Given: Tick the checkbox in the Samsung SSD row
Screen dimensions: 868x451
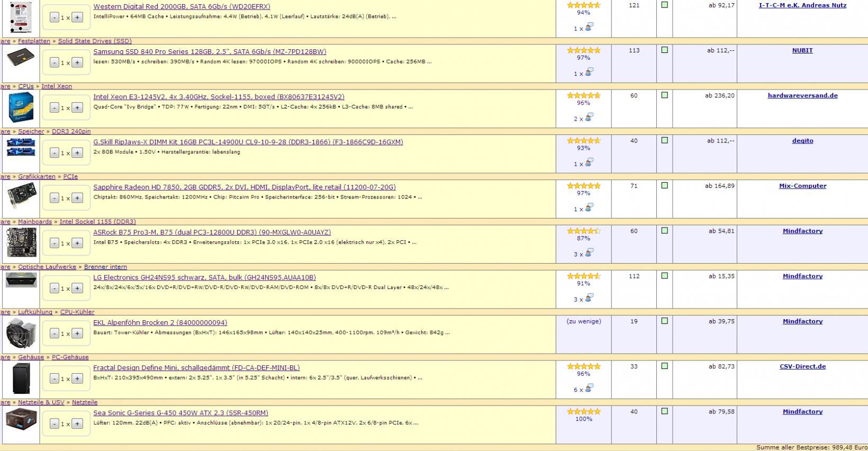Looking at the screenshot, I should [x=665, y=50].
